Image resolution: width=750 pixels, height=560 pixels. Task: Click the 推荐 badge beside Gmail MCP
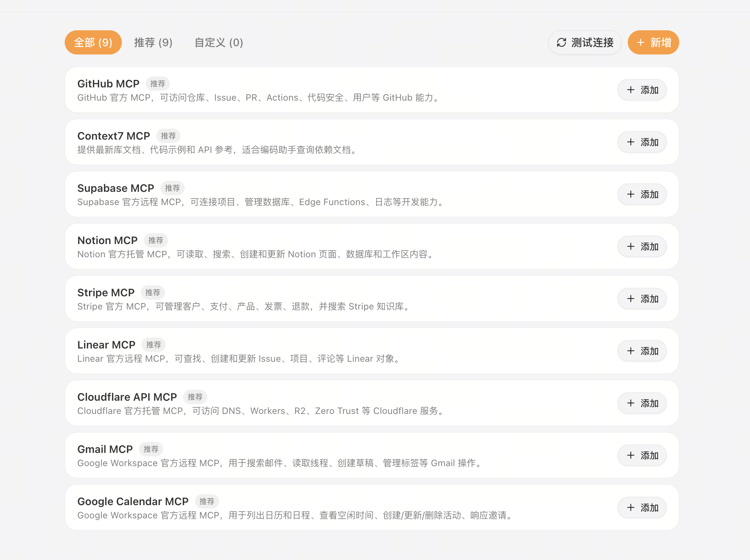click(151, 449)
